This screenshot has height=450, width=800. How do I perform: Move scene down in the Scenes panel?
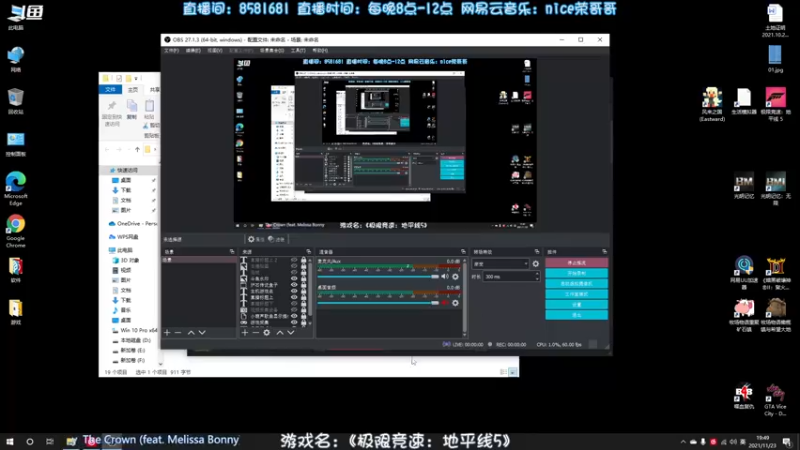coord(203,333)
